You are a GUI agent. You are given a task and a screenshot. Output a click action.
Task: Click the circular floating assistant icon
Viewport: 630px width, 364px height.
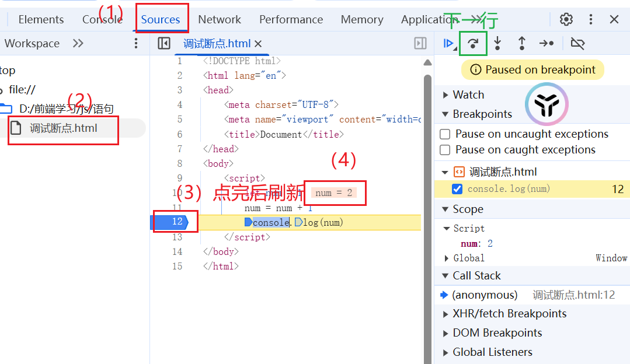(547, 104)
